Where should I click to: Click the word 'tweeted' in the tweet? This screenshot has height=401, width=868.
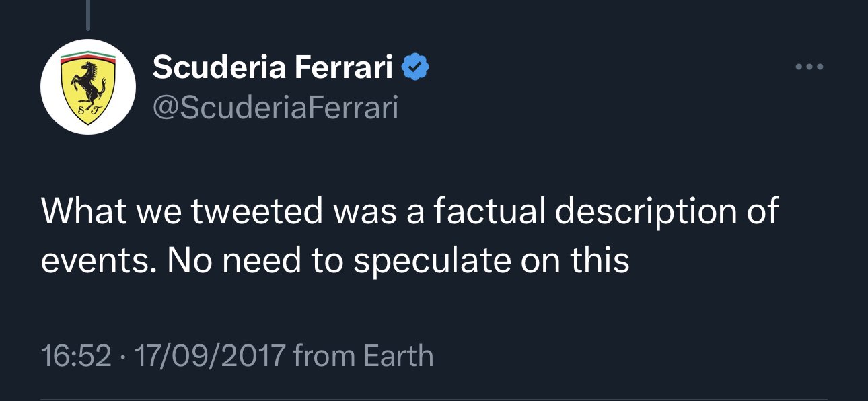[257, 211]
